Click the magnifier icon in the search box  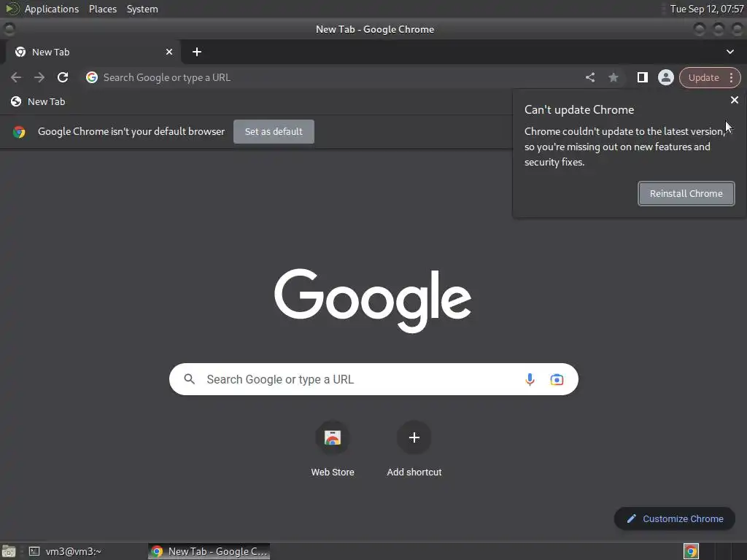(189, 379)
